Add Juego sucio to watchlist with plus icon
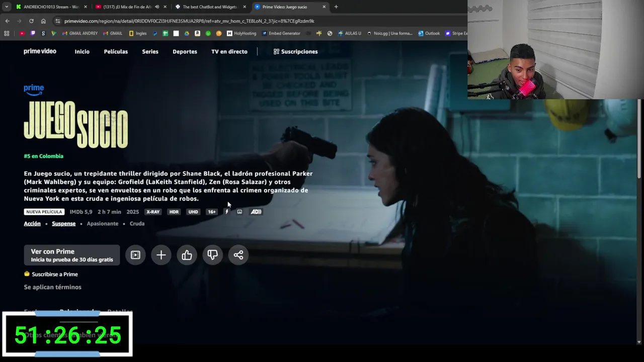 (161, 255)
